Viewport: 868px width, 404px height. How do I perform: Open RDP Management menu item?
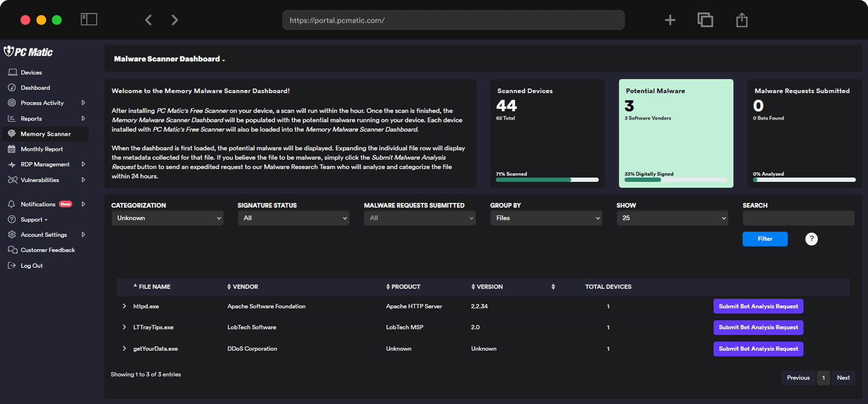point(45,164)
